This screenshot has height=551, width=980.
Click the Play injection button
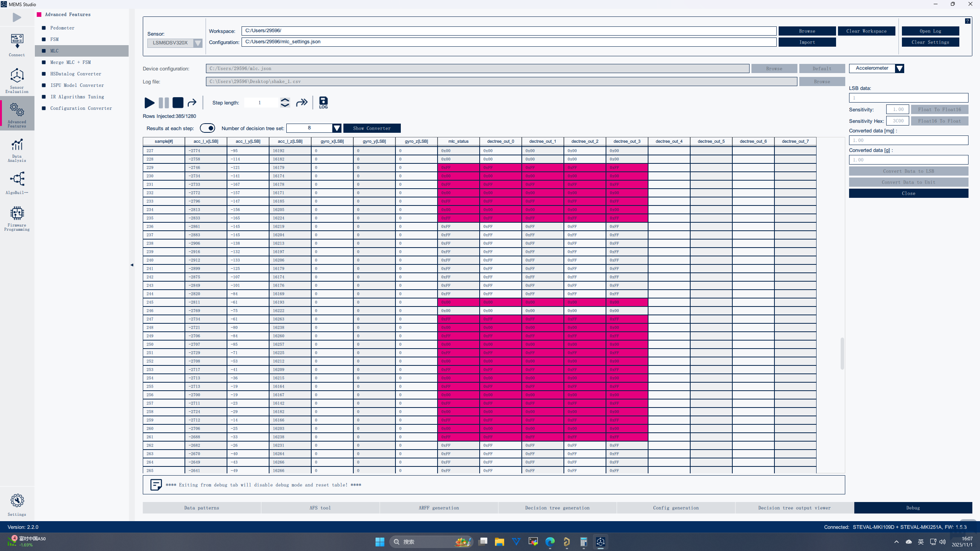(x=149, y=103)
